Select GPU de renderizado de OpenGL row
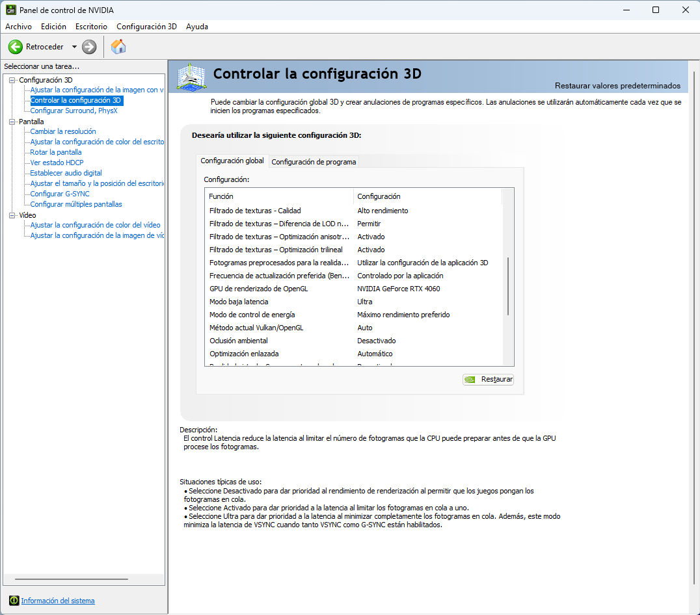 [353, 289]
